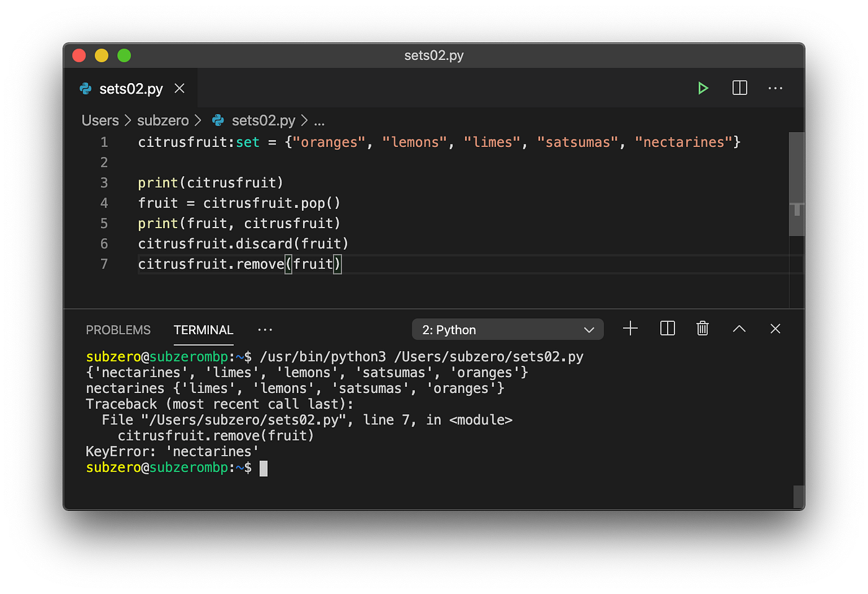Click the terminal prompt with the cursor
Viewport: 868px width, 594px height.
[177, 468]
